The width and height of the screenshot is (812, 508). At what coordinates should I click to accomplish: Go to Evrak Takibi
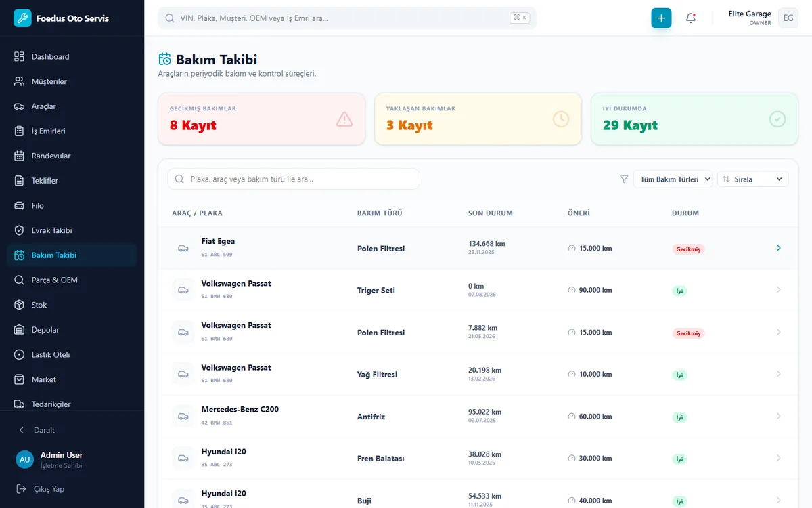coord(72,230)
